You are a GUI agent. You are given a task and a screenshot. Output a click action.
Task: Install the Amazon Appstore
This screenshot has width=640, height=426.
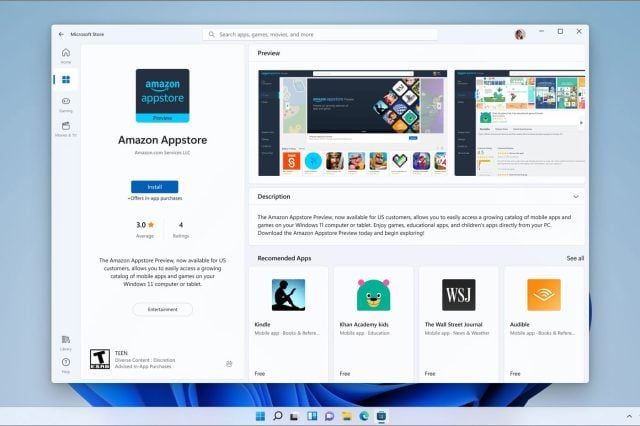tap(154, 187)
